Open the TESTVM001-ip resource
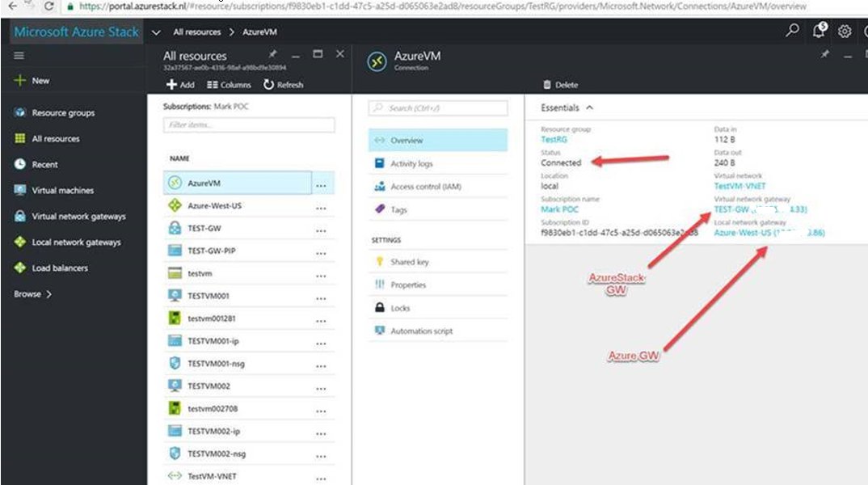This screenshot has height=485, width=868. (x=213, y=341)
